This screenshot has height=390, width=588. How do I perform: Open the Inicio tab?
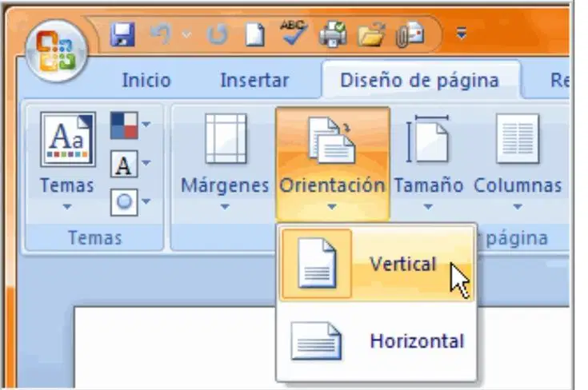click(x=146, y=80)
